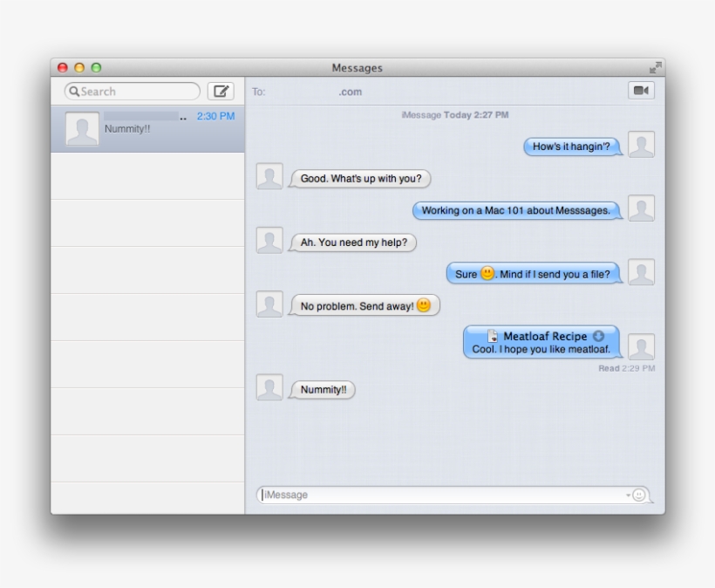715x588 pixels.
Task: Click avatar beside received "Nummity!!" bubble
Action: point(269,387)
